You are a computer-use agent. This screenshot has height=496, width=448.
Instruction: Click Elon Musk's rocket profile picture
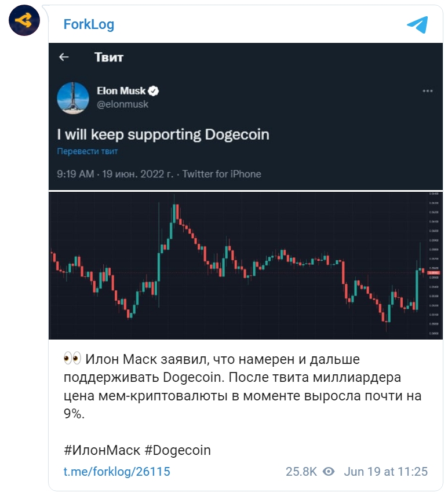[x=73, y=98]
